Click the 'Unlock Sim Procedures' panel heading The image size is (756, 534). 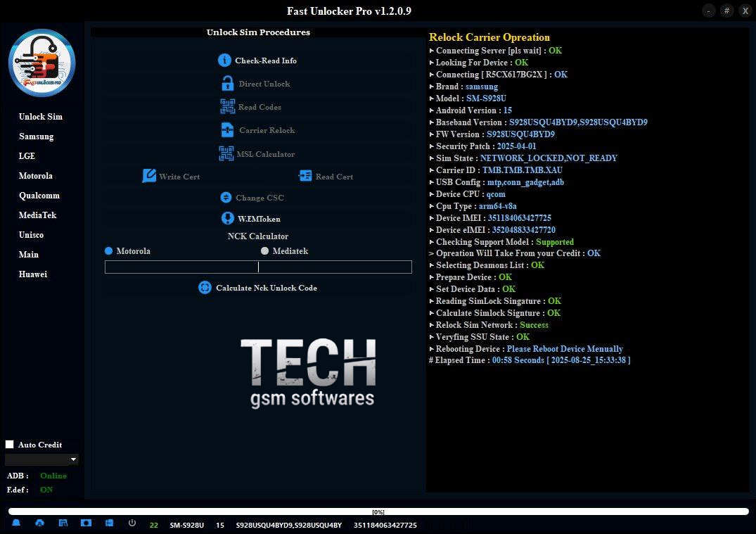pos(258,32)
